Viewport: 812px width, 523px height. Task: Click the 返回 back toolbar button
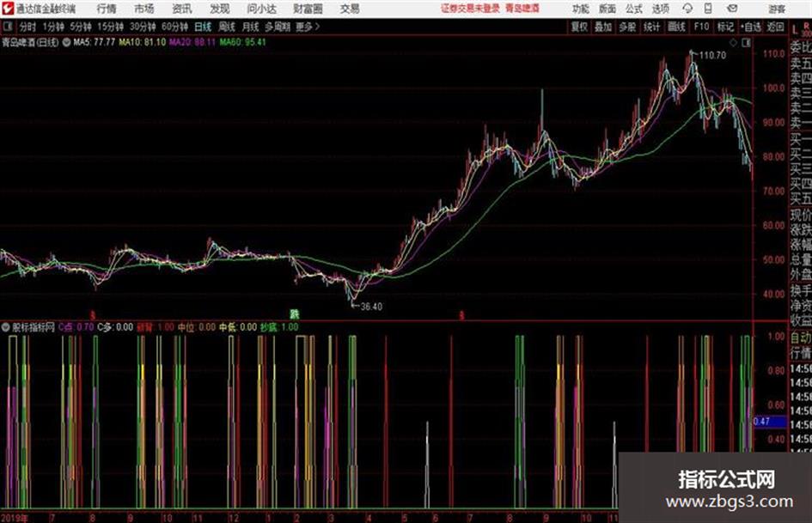(x=775, y=27)
